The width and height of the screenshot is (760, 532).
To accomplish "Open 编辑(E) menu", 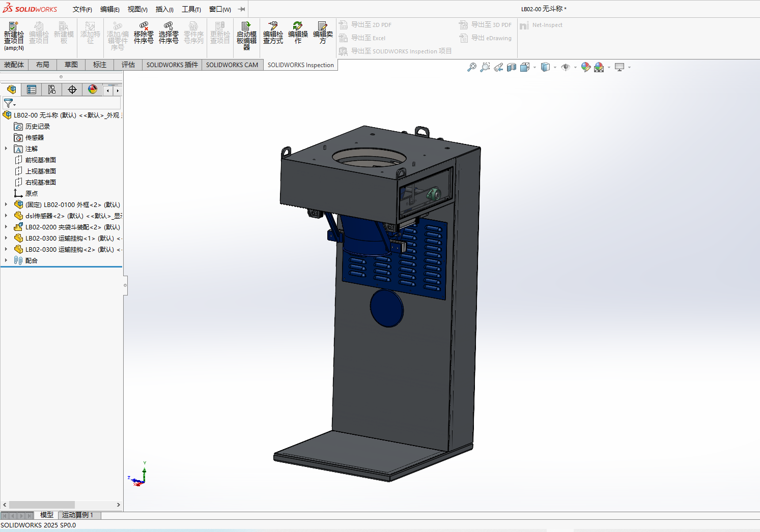I will point(110,9).
